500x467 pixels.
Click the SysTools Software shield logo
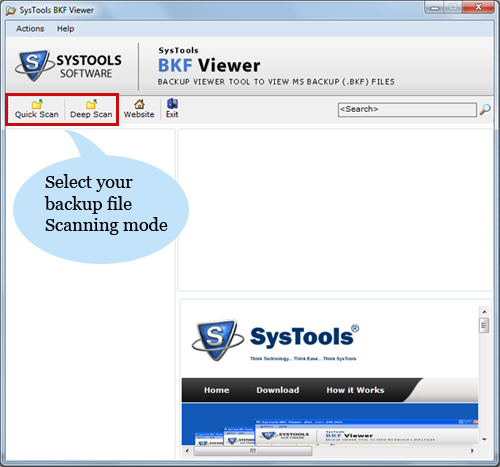[34, 65]
